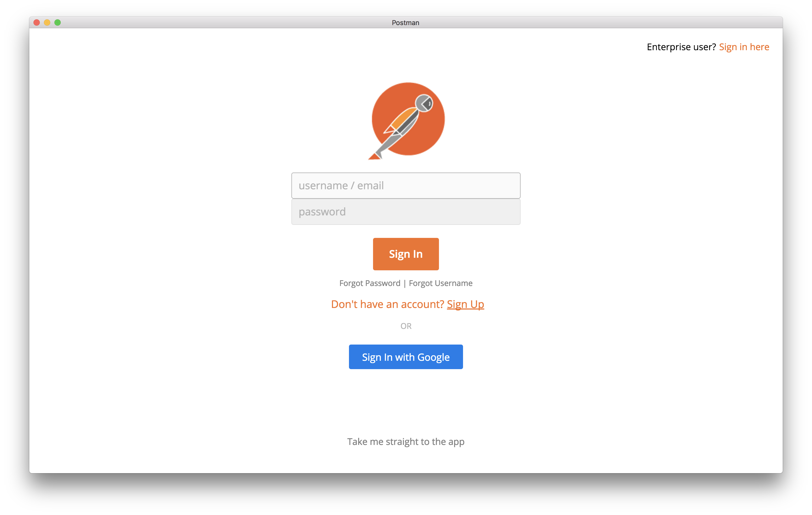
Task: Click the username/email input field
Action: [x=406, y=185]
